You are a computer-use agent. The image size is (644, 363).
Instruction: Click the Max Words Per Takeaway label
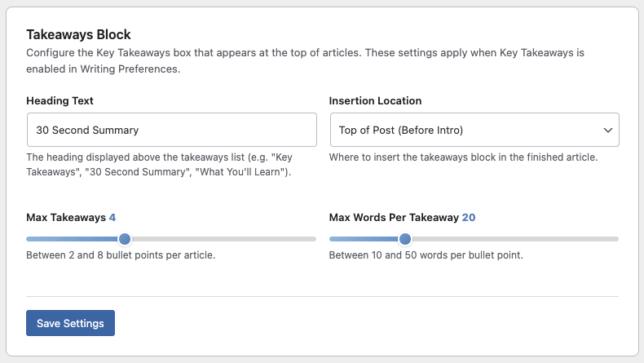coord(394,218)
